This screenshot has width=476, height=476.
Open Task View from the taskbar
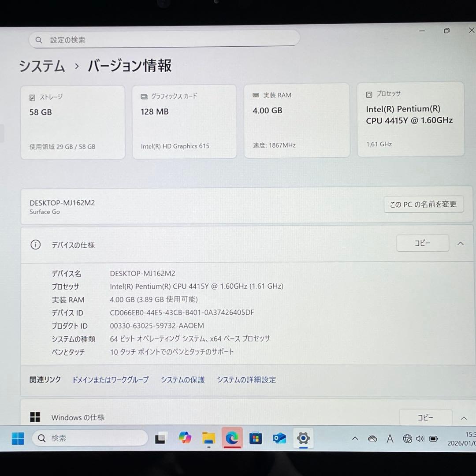point(160,438)
